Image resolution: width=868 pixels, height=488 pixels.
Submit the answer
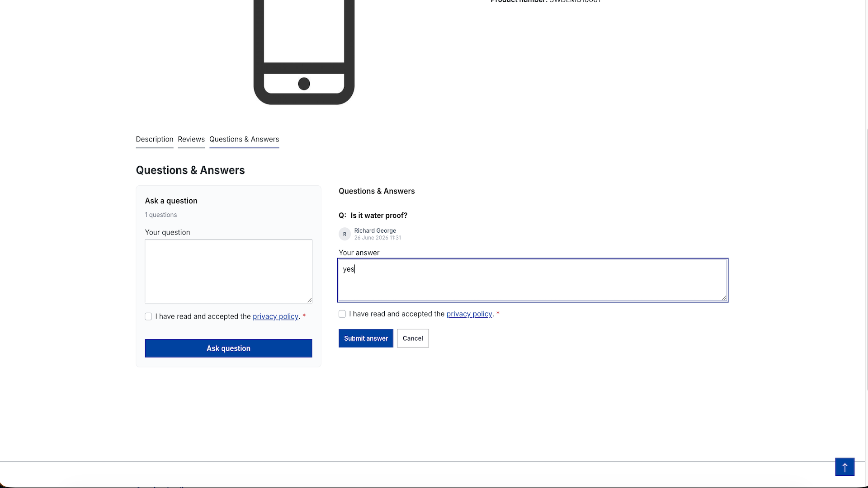366,338
